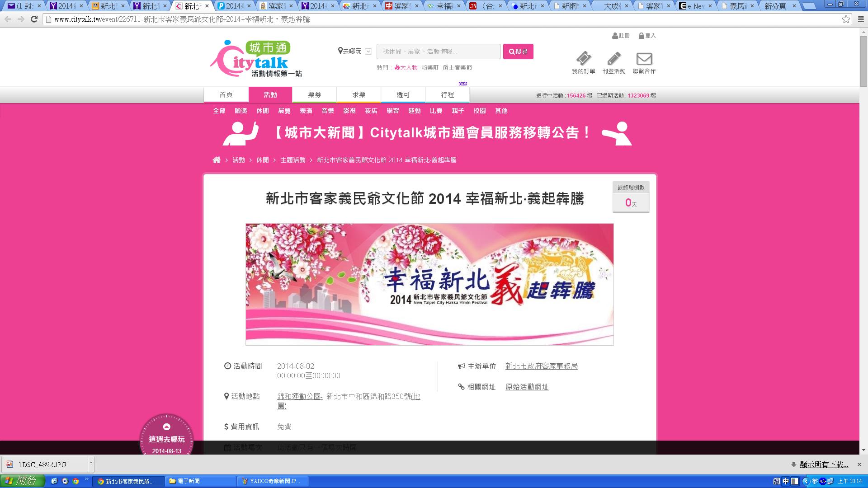Click browser Back arrow
This screenshot has height=488, width=868.
tap(8, 19)
